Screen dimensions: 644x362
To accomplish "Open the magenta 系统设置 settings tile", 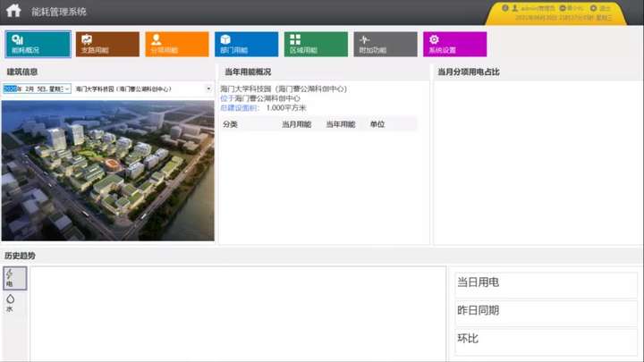I will (x=454, y=44).
